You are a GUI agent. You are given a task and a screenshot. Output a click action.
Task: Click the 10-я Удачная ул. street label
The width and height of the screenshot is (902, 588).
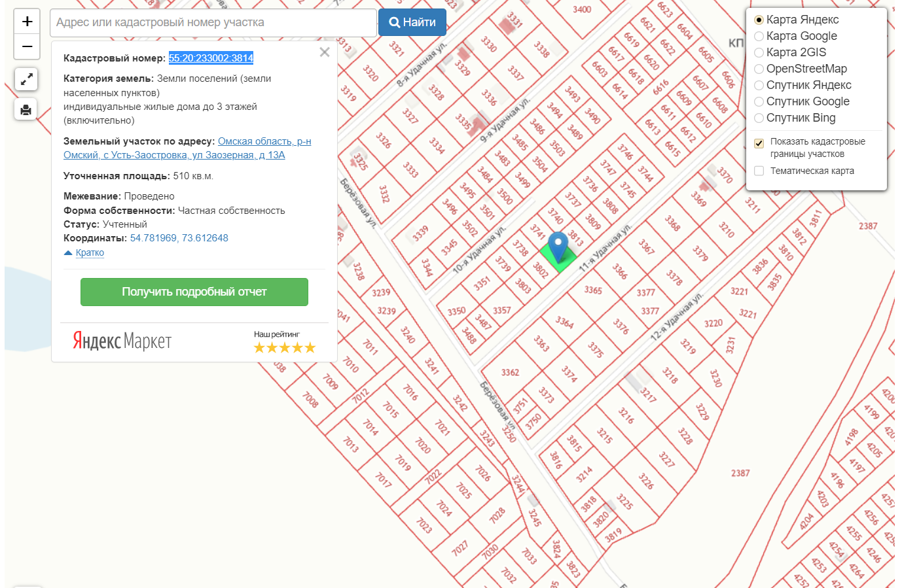pyautogui.click(x=479, y=250)
